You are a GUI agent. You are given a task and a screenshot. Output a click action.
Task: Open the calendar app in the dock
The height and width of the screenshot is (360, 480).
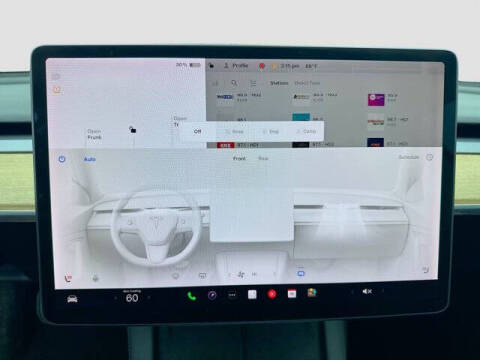click(x=292, y=293)
